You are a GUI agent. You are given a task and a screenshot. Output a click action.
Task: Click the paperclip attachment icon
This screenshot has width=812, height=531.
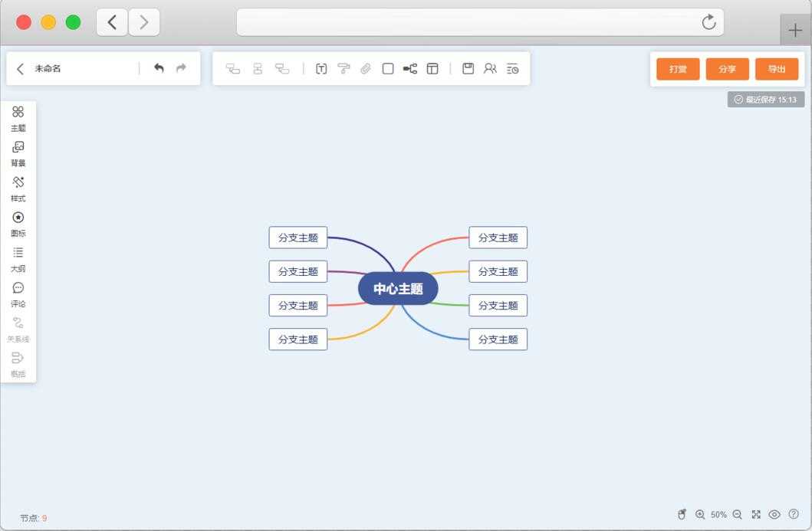coord(366,69)
